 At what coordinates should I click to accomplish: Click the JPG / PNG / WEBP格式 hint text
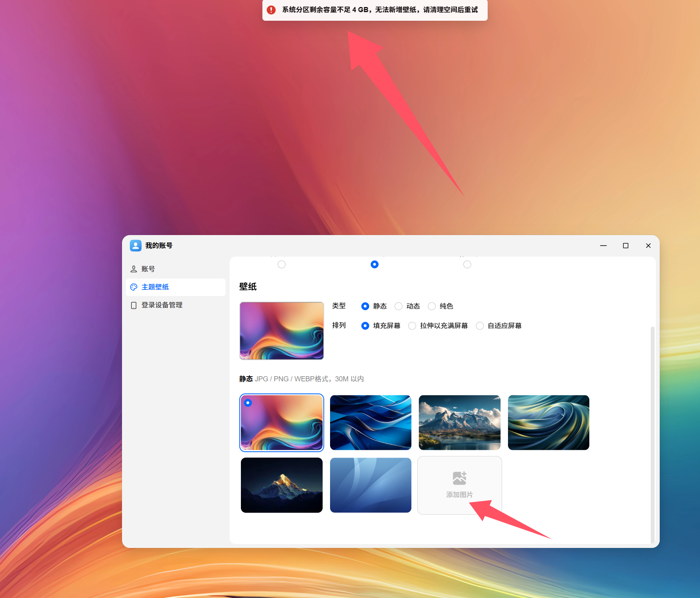309,379
